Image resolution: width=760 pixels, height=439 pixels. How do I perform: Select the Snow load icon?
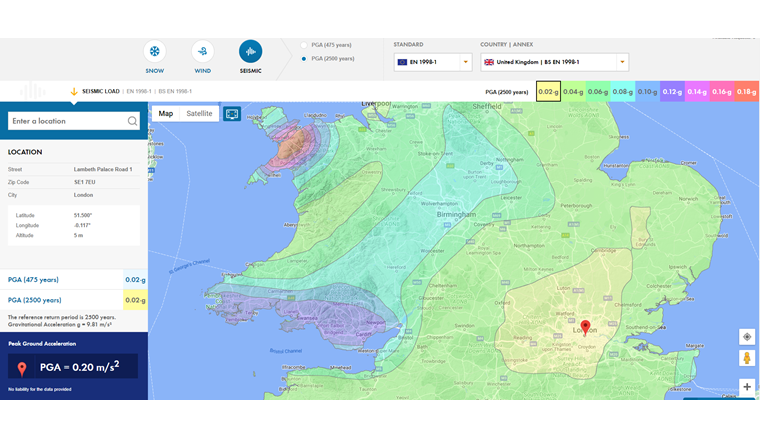(x=155, y=51)
